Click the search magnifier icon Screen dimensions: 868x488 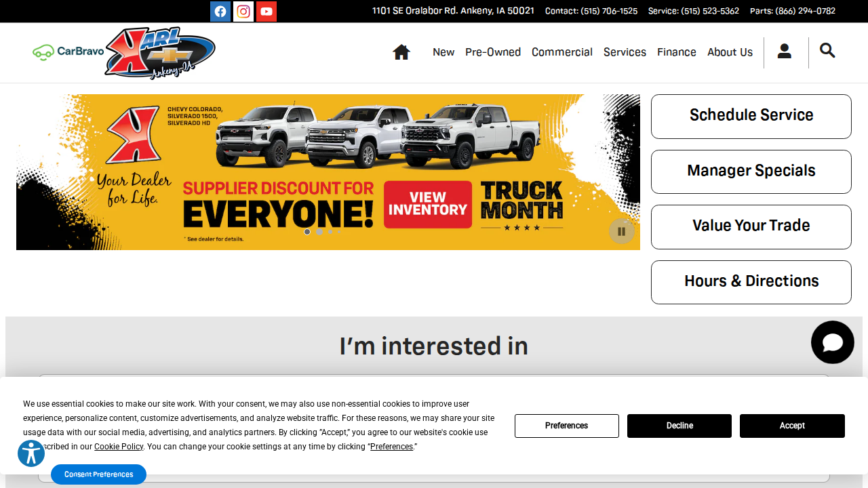827,50
